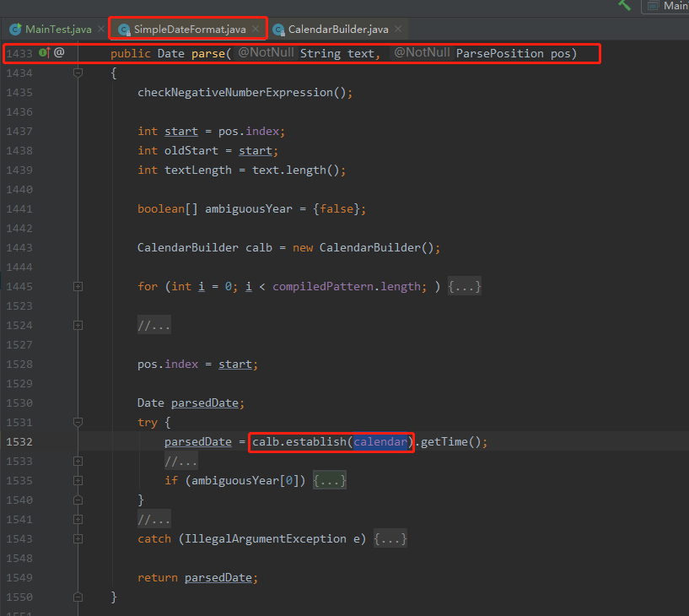Collapse the try block fold at line 1531
Viewport: 689px width, 616px height.
click(x=78, y=423)
